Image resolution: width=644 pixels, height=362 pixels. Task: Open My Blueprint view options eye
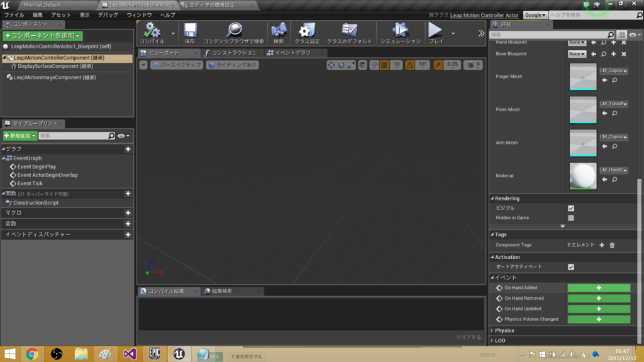pos(123,136)
